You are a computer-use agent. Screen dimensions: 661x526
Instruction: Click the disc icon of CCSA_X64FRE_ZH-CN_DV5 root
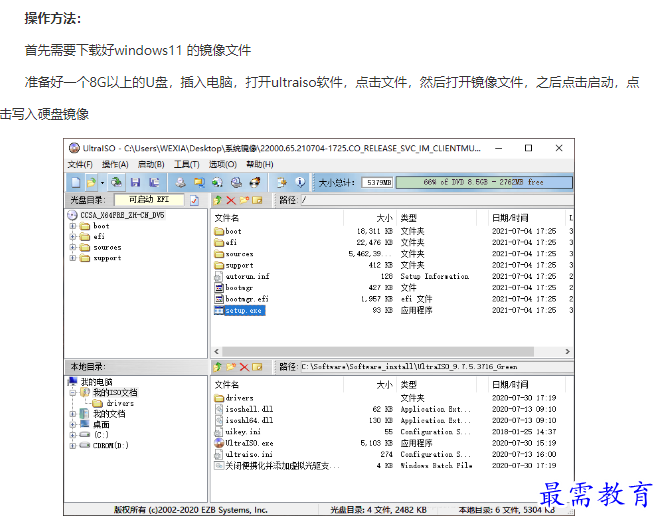pos(73,215)
